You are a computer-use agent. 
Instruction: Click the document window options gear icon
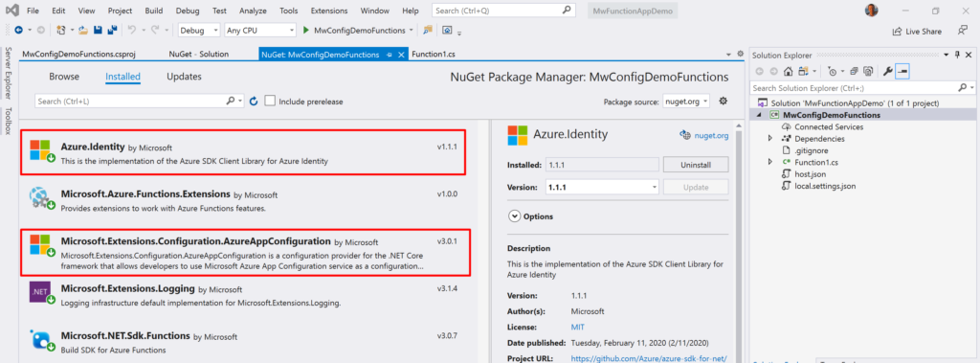741,55
